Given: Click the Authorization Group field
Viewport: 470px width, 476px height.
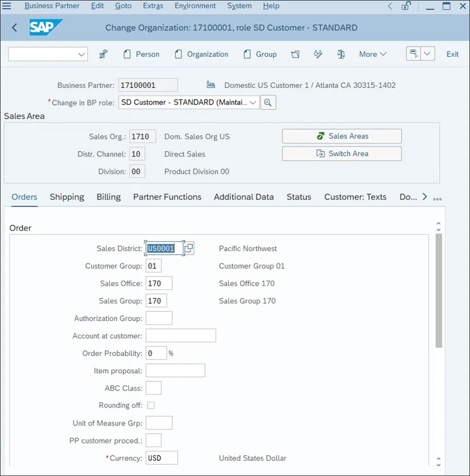Looking at the screenshot, I should [x=159, y=318].
